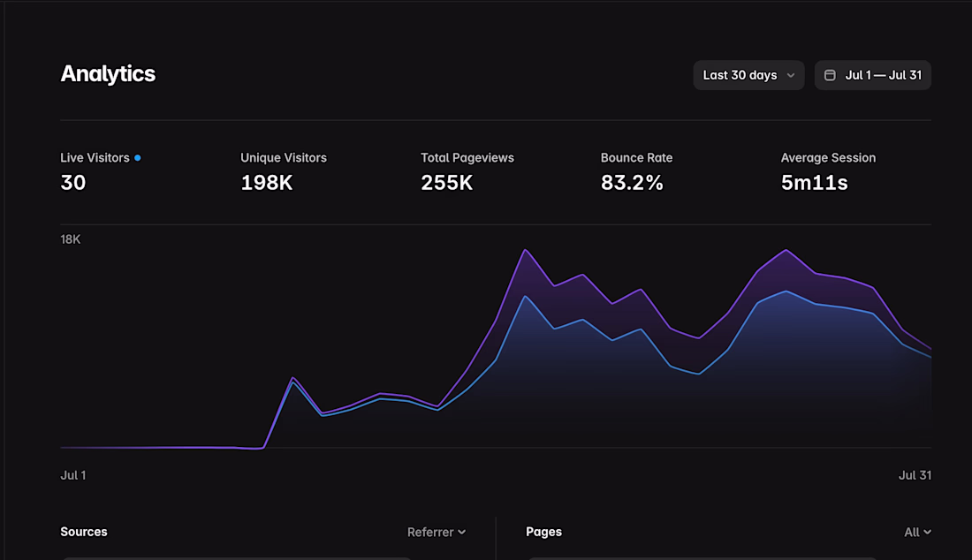
Task: Click the blue live indicator dot
Action: click(138, 158)
